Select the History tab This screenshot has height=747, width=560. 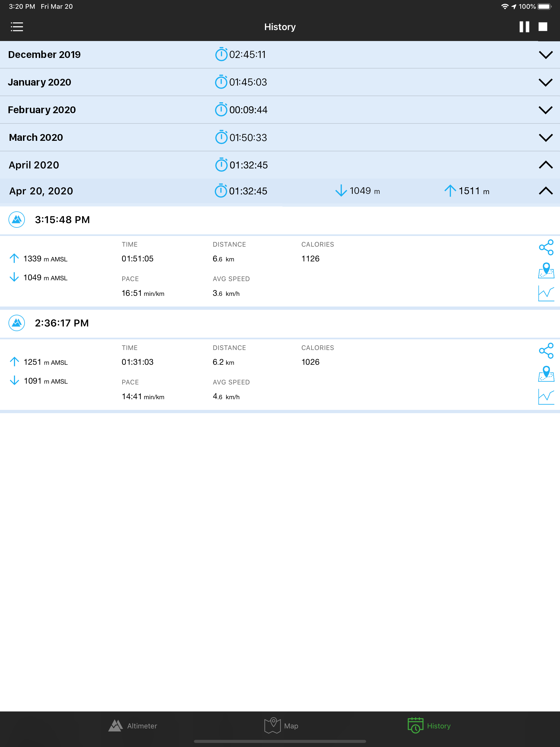[x=429, y=726]
